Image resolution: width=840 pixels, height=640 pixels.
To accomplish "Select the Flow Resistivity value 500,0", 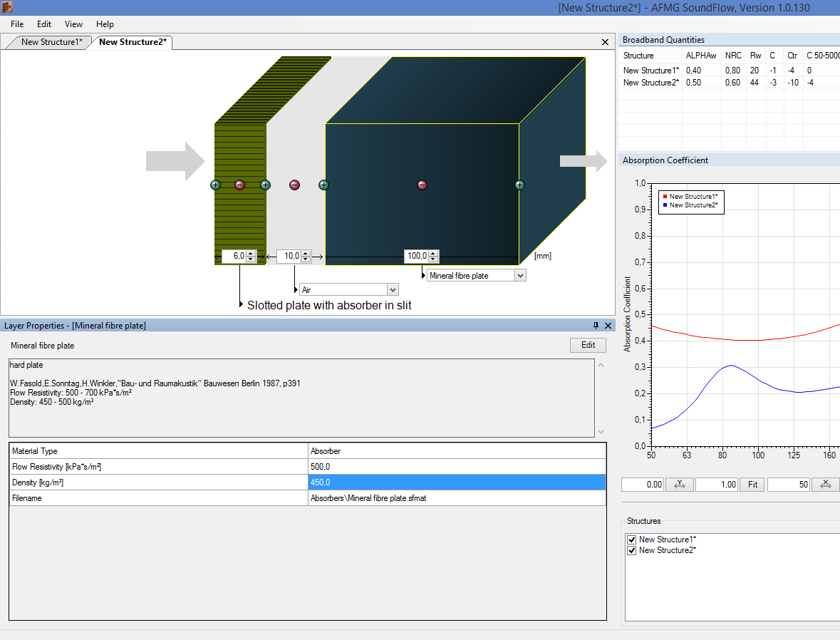I will click(457, 467).
